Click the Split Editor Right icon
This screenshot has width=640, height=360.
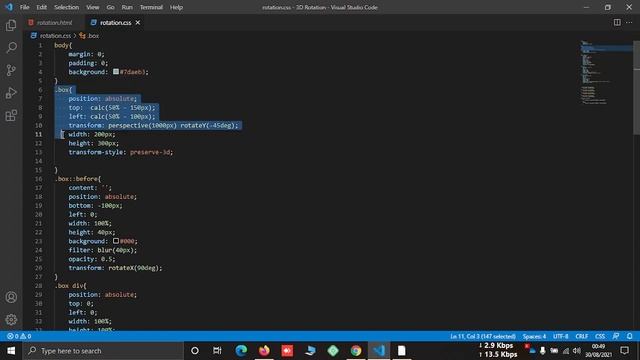tap(617, 22)
